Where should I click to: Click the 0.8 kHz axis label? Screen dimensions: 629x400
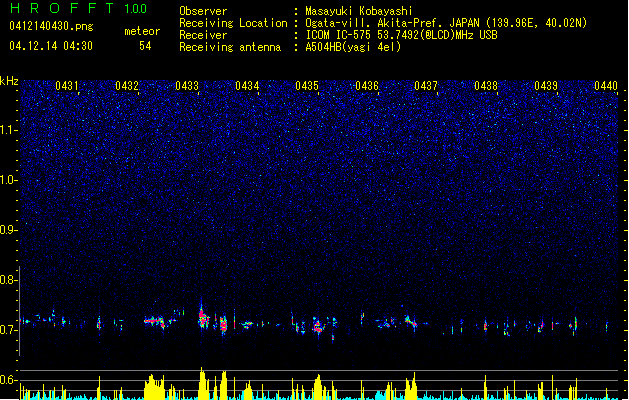9,280
